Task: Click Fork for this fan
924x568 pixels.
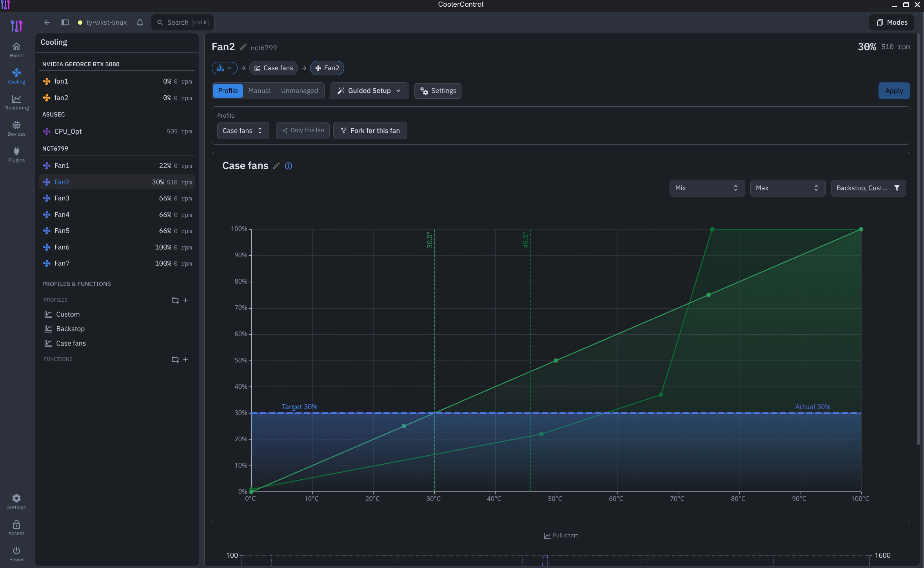Action: (370, 131)
